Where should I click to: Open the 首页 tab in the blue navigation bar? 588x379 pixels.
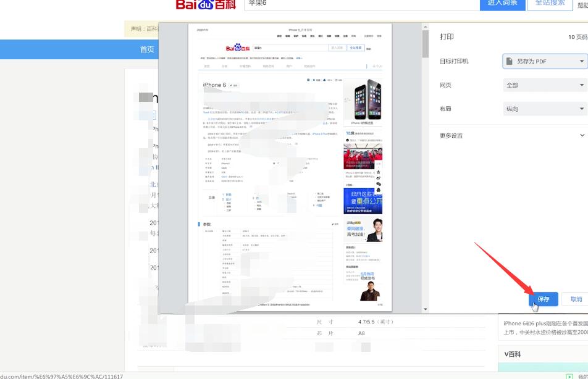147,49
